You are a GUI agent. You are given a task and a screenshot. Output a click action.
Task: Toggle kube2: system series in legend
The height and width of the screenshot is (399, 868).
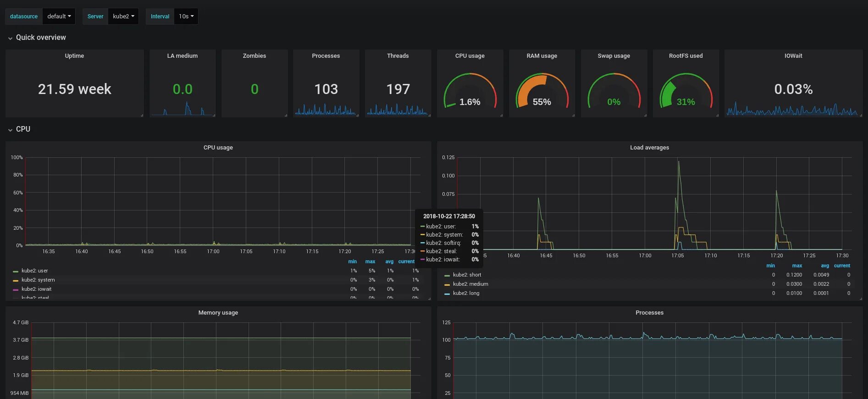(x=38, y=280)
